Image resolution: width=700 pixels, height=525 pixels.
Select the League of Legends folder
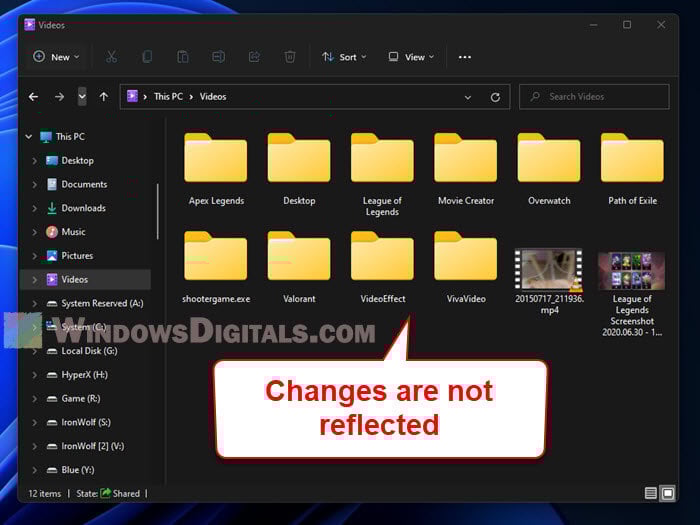coord(382,174)
